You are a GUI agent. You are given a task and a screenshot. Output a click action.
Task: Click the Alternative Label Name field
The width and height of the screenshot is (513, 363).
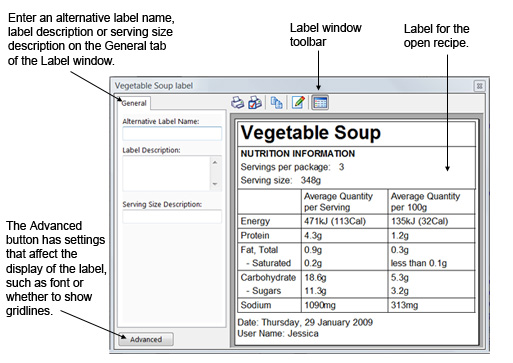tap(172, 134)
